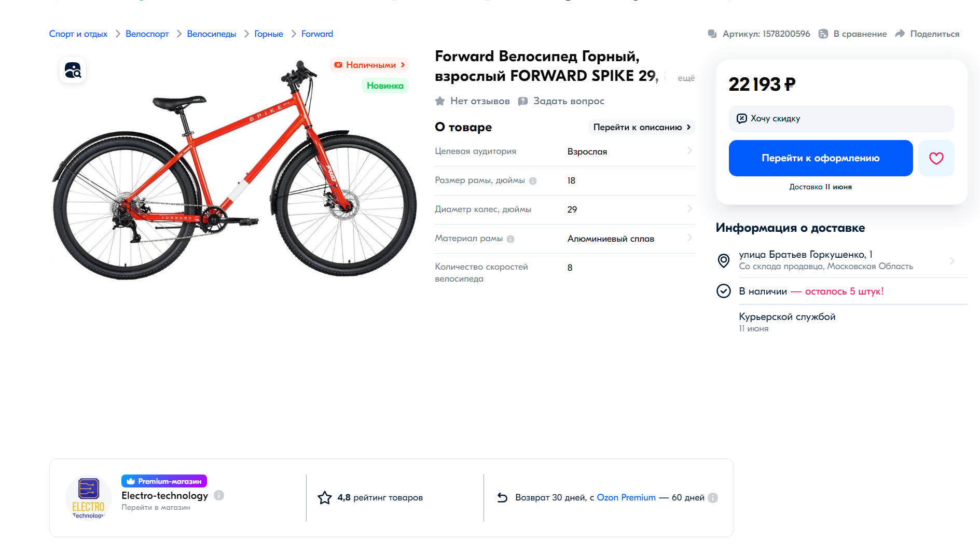Click the Share arrow icon
This screenshot has width=980, height=544.
click(900, 34)
